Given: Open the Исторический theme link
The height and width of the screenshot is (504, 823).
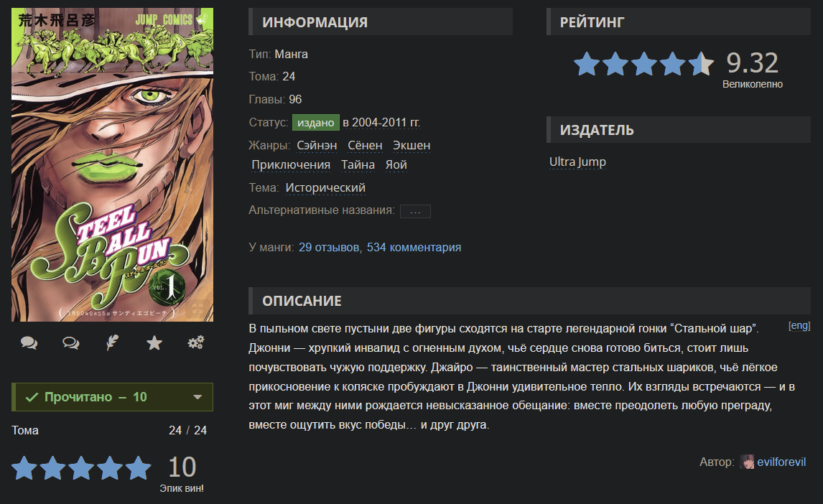Looking at the screenshot, I should pos(325,188).
